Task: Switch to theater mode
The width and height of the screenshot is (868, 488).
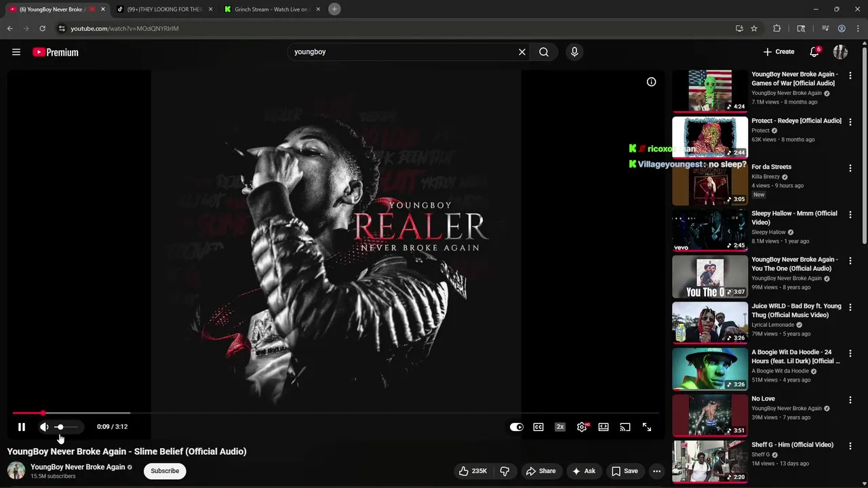Action: coord(603,427)
